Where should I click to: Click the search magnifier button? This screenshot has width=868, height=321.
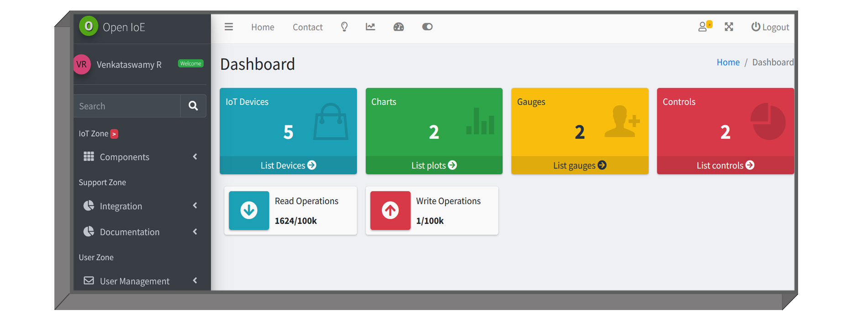(193, 106)
